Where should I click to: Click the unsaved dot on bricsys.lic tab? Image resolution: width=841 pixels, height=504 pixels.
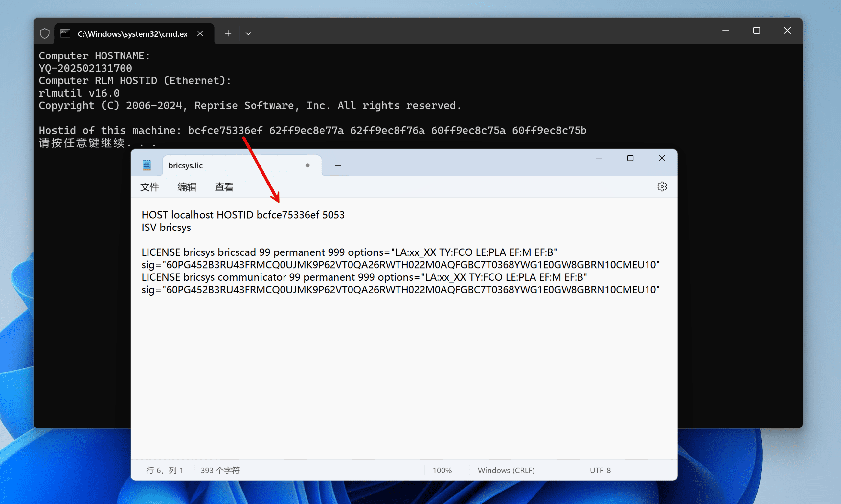point(307,165)
